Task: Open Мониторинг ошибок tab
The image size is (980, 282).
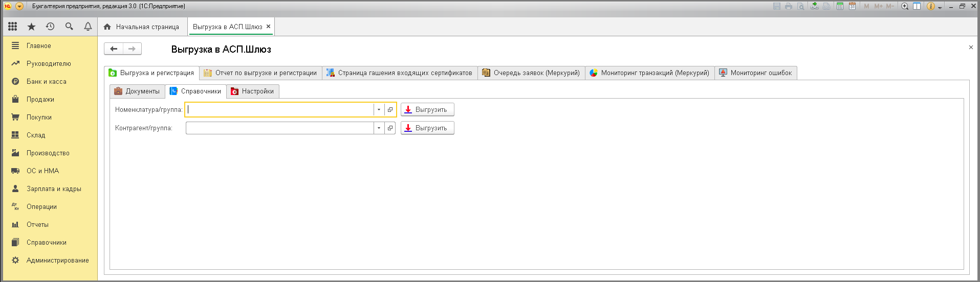Action: click(x=756, y=73)
